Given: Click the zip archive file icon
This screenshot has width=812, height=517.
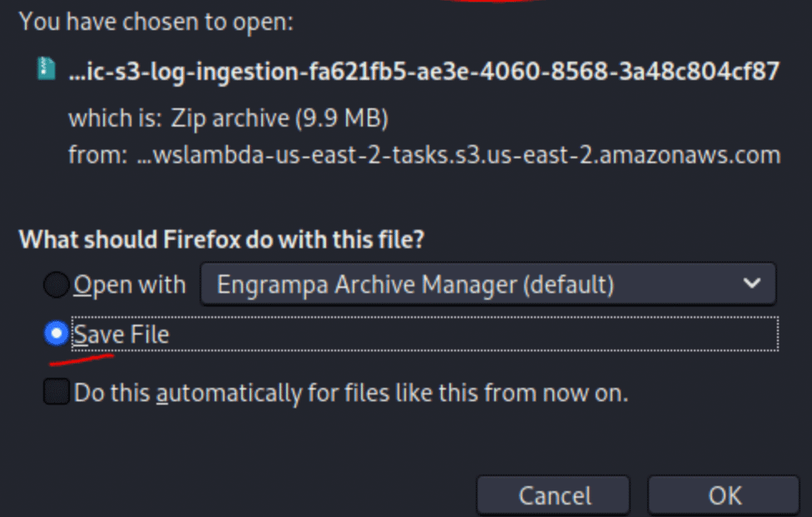Looking at the screenshot, I should 46,68.
